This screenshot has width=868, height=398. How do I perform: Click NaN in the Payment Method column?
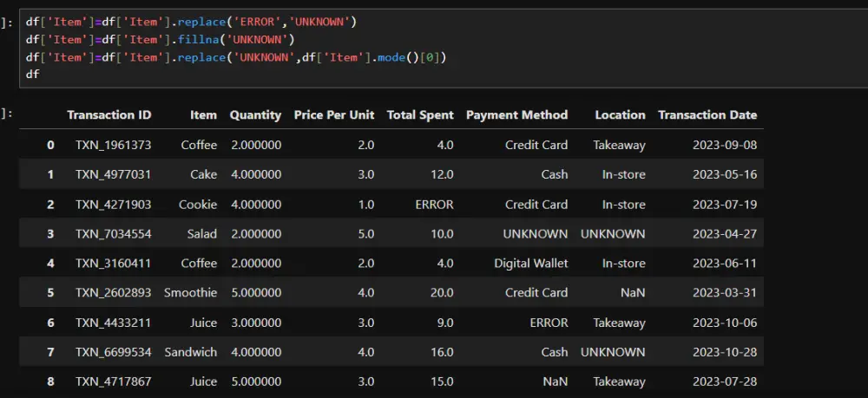[556, 382]
